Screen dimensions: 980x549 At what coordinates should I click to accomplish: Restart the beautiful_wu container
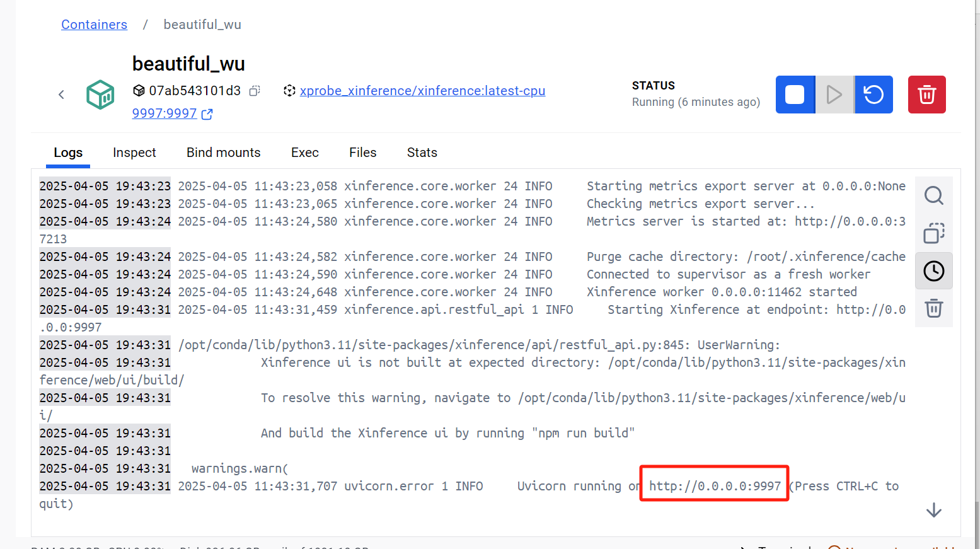[873, 95]
